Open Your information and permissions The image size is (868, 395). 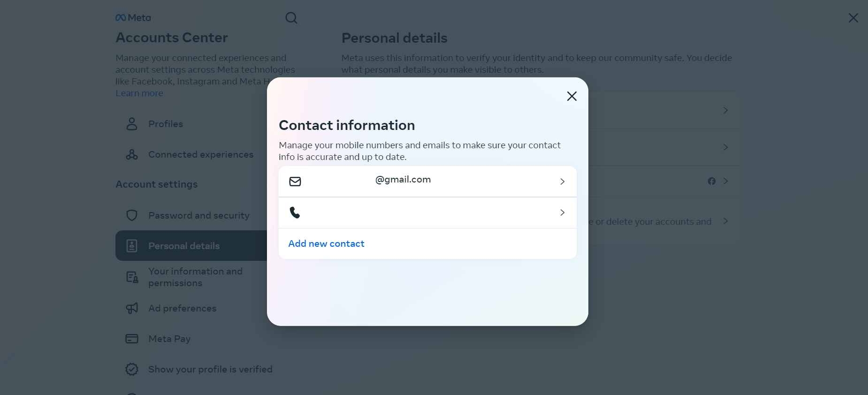click(x=195, y=277)
